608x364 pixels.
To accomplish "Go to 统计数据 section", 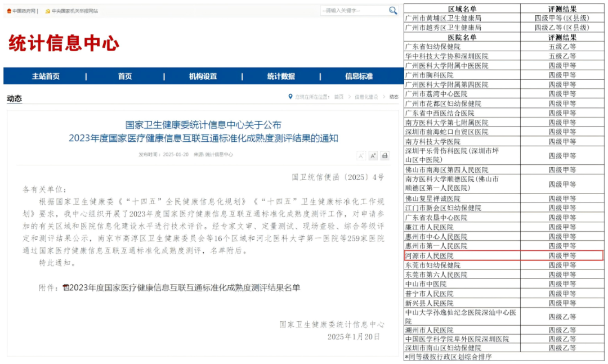I will (x=281, y=77).
